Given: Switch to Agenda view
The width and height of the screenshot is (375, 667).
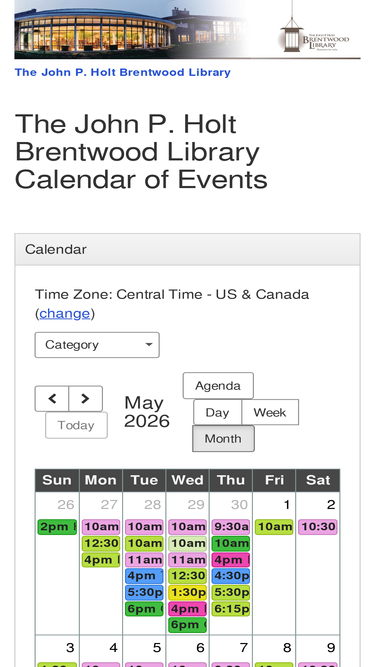Looking at the screenshot, I should 218,386.
